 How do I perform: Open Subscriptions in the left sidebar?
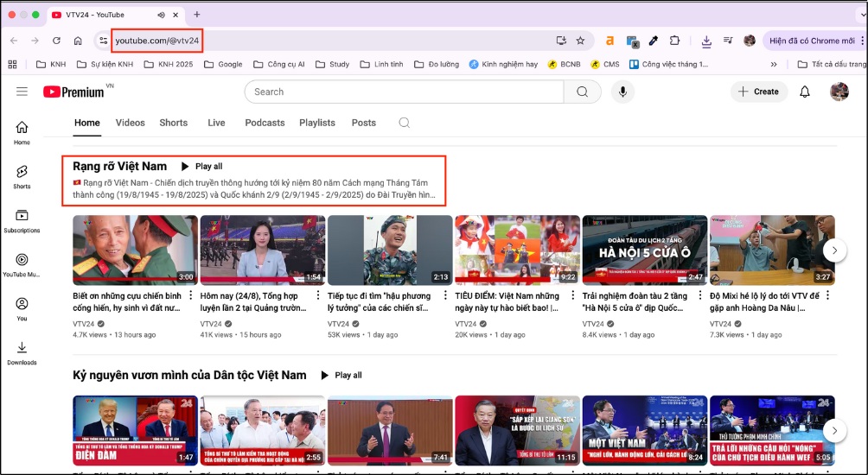tap(22, 220)
